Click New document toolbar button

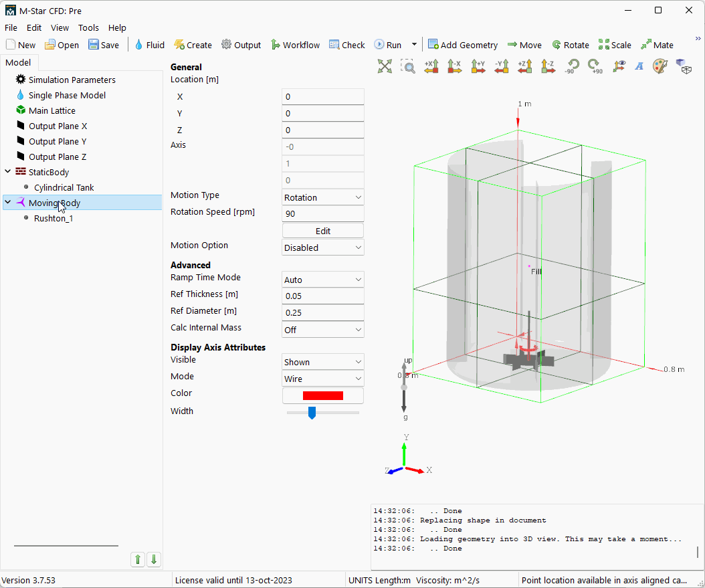(21, 45)
